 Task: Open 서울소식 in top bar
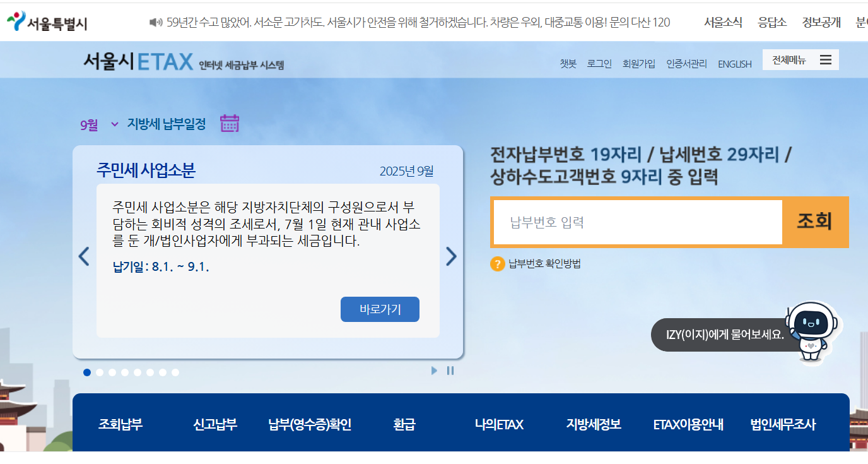coord(723,23)
